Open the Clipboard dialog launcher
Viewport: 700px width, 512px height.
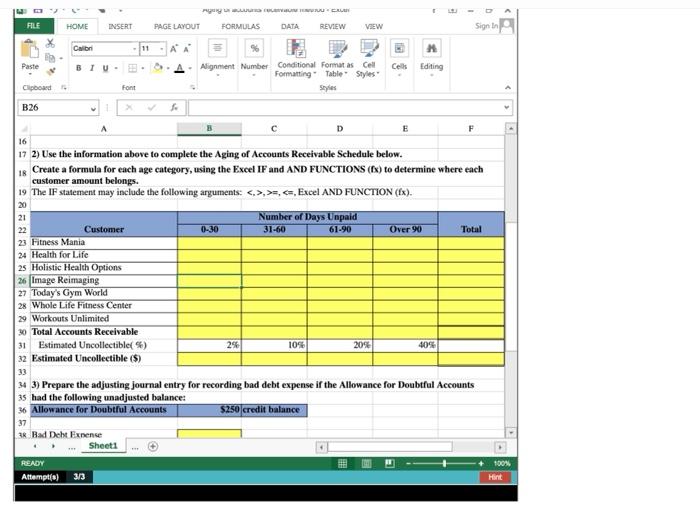tap(64, 87)
